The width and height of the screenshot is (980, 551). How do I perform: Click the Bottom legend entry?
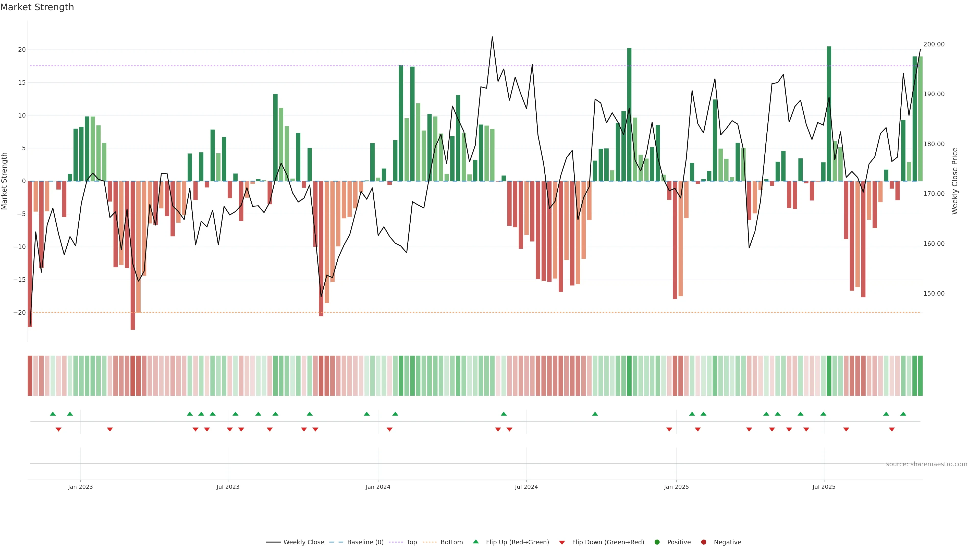coord(451,542)
